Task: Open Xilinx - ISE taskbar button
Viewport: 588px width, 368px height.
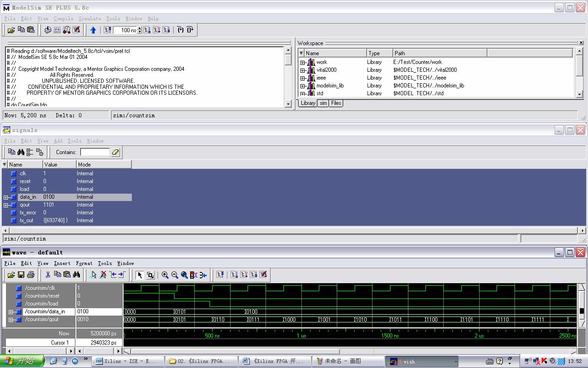Action: tap(128, 361)
